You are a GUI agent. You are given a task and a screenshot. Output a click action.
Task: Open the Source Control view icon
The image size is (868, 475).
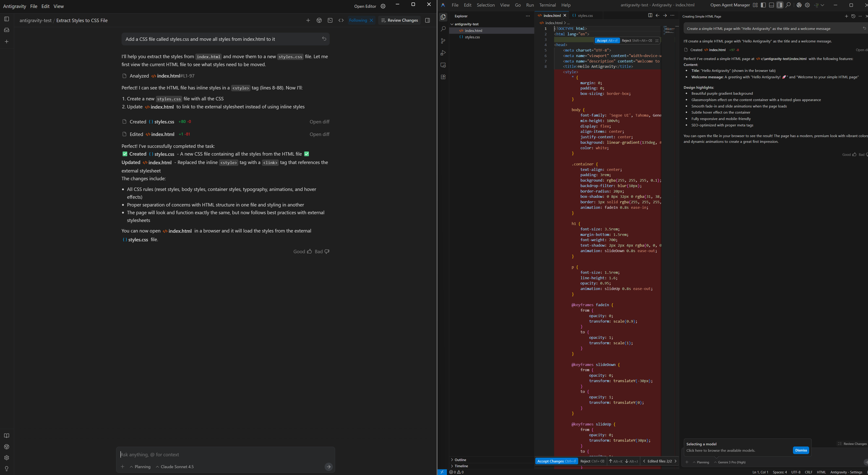tap(443, 41)
